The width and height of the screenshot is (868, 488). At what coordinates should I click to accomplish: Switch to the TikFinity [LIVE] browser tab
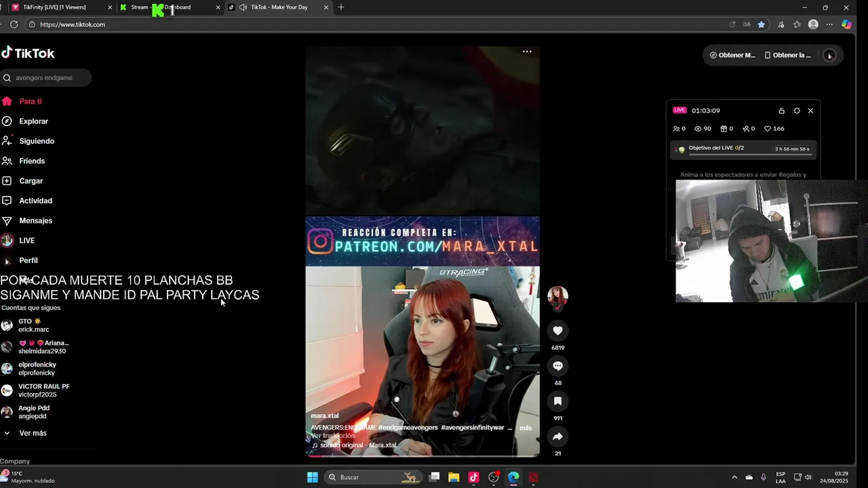(54, 7)
